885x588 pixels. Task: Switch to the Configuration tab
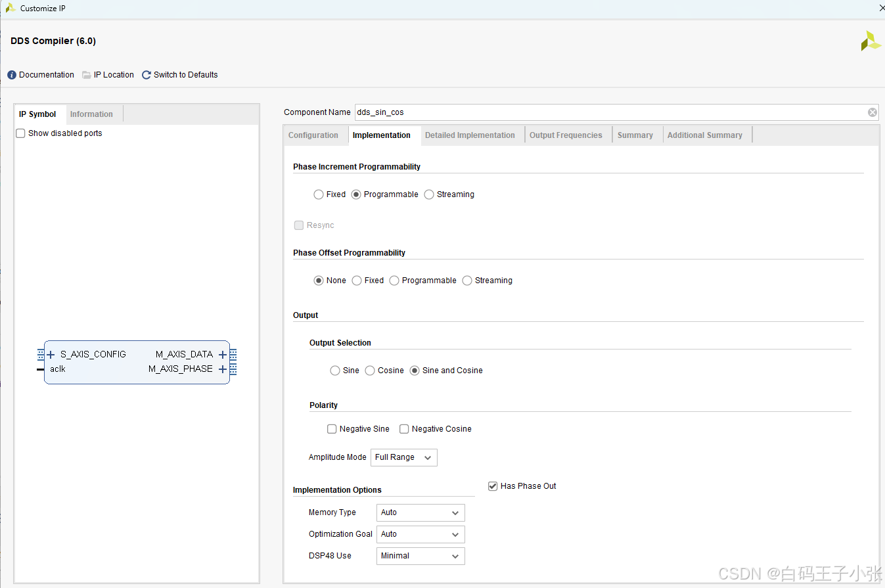(313, 135)
